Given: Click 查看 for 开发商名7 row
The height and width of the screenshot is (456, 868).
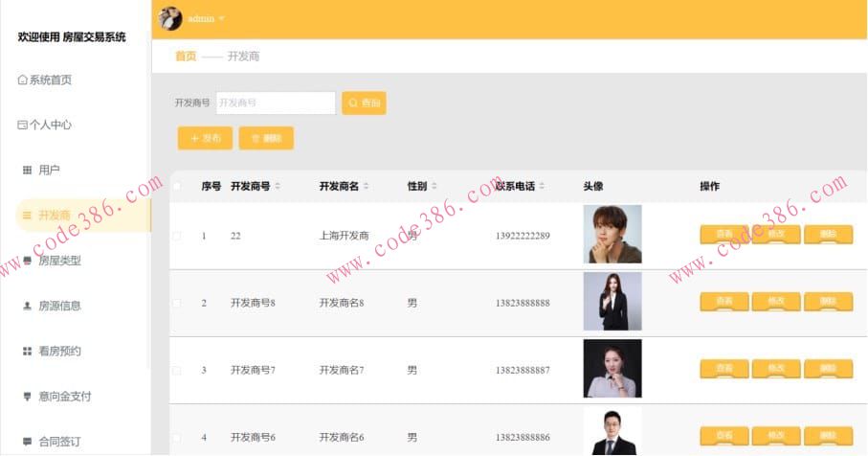Looking at the screenshot, I should [724, 369].
